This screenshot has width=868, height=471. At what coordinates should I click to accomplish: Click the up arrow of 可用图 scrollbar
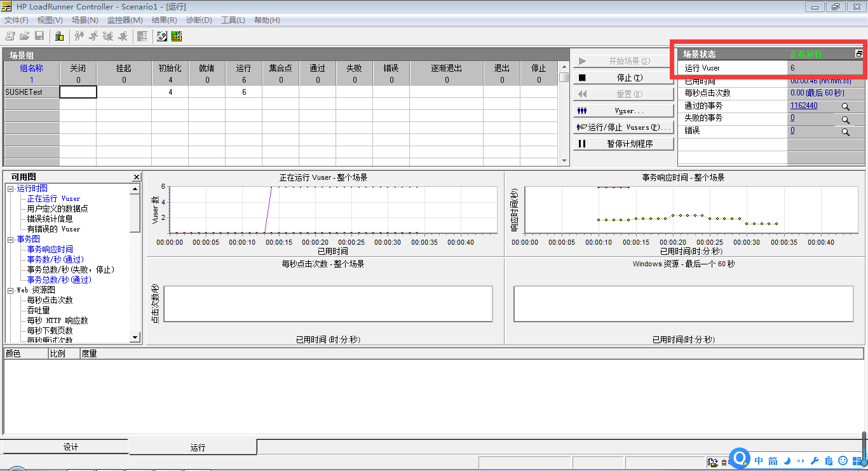135,189
